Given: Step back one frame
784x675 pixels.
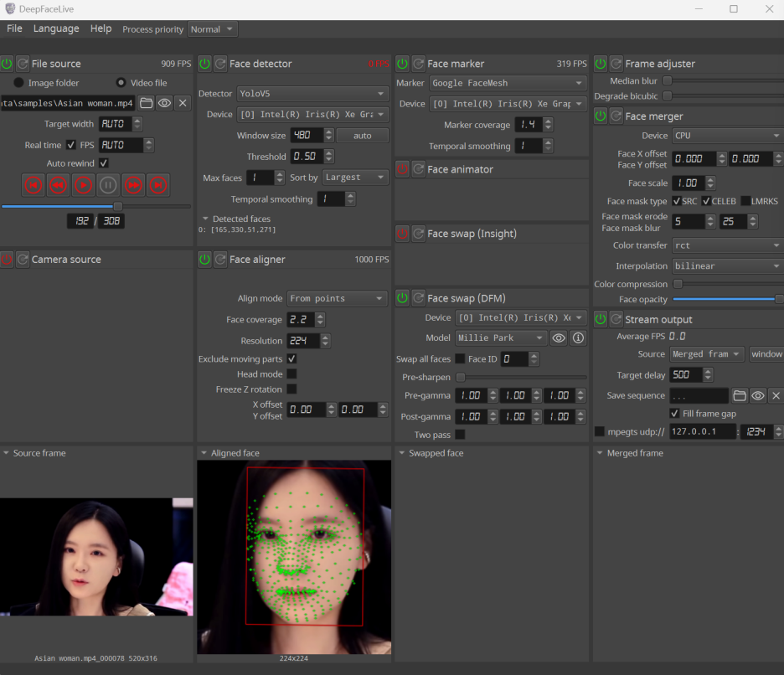Looking at the screenshot, I should (x=59, y=185).
